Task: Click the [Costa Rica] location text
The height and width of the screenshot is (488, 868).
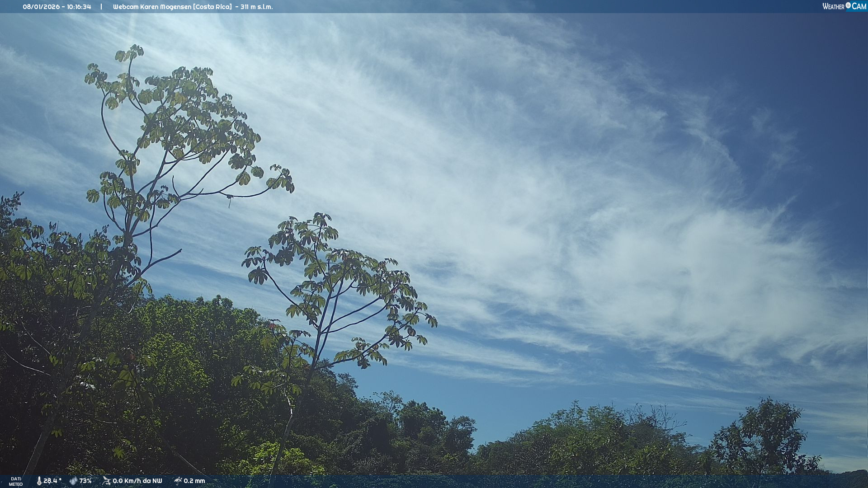Action: 212,7
